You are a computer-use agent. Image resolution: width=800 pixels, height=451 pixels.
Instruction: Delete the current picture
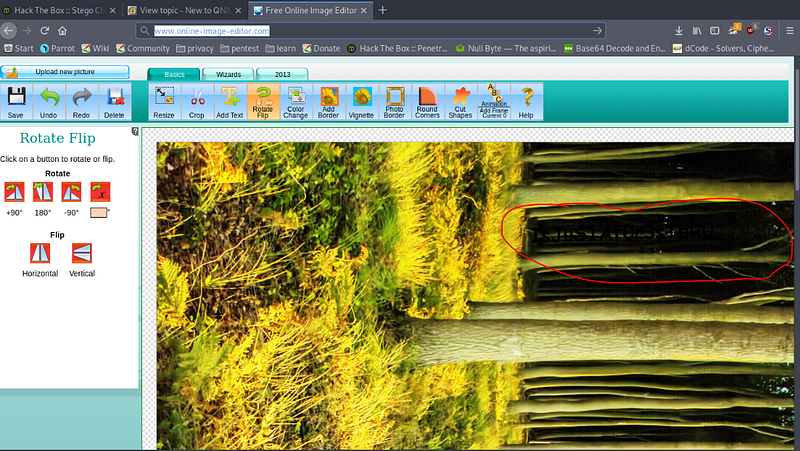point(114,102)
